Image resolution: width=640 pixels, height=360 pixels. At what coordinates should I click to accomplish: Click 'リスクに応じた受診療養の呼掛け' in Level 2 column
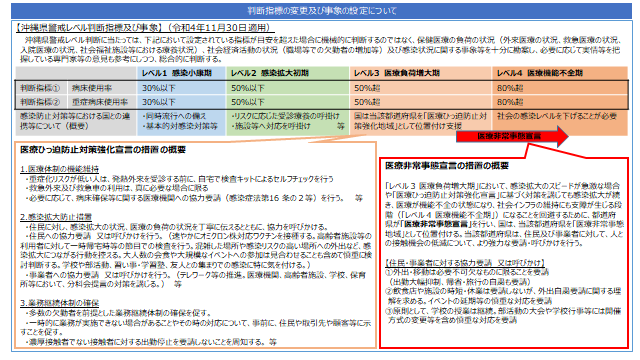pyautogui.click(x=285, y=116)
